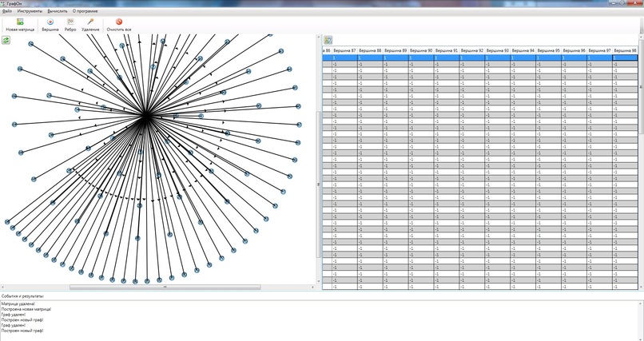Click column header Вершина 91
The height and width of the screenshot is (341, 644).
(447, 50)
